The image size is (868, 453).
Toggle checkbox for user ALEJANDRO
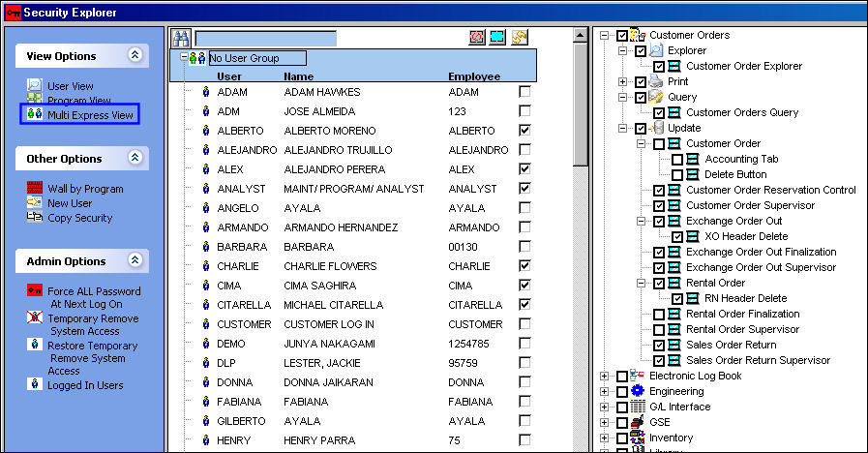[x=524, y=149]
